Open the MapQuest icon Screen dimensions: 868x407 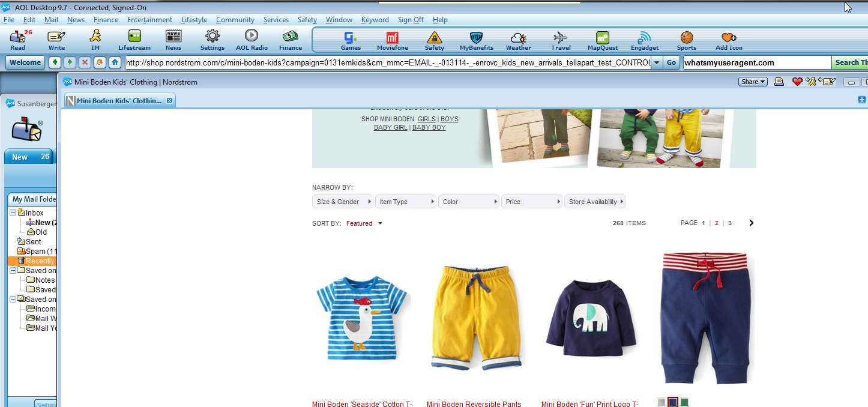click(603, 40)
